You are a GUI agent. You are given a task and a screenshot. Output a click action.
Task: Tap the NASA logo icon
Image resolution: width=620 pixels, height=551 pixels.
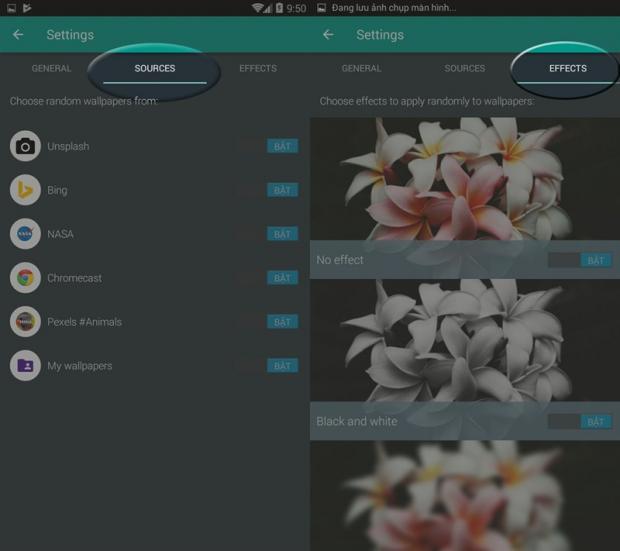pos(25,234)
